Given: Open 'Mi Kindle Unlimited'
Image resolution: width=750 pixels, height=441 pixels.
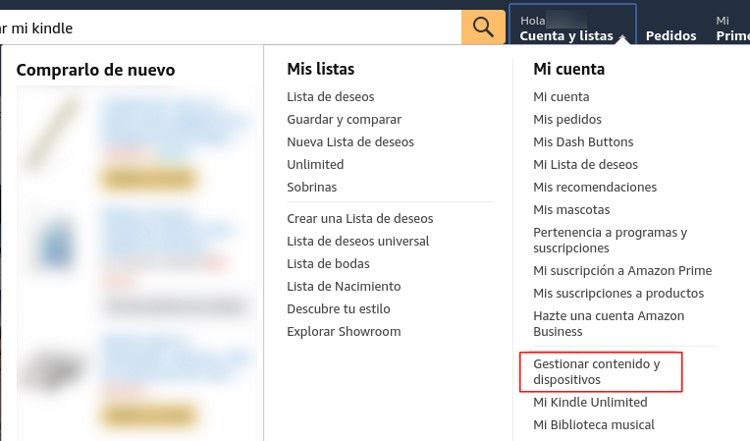Looking at the screenshot, I should [590, 402].
